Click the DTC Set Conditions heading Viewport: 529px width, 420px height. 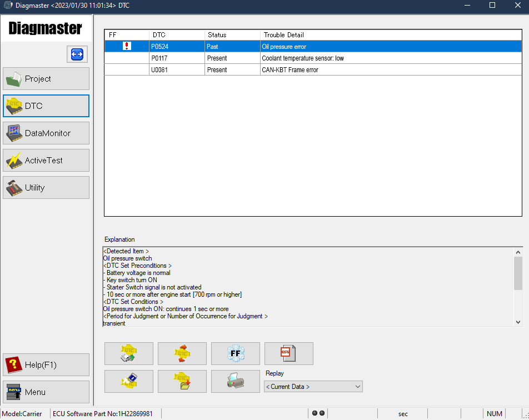(x=133, y=302)
